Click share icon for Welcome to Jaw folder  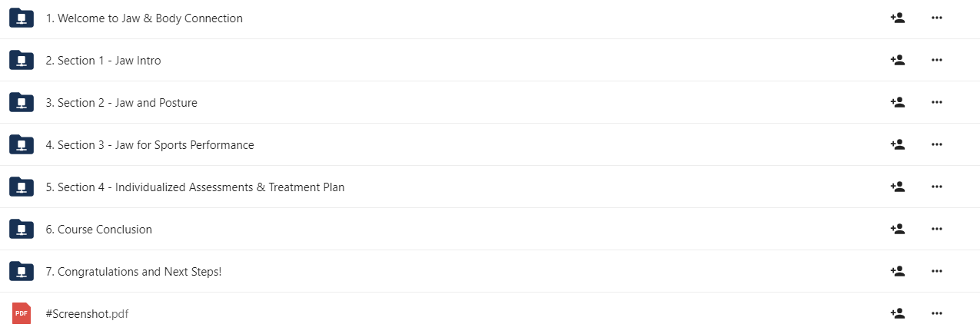897,18
